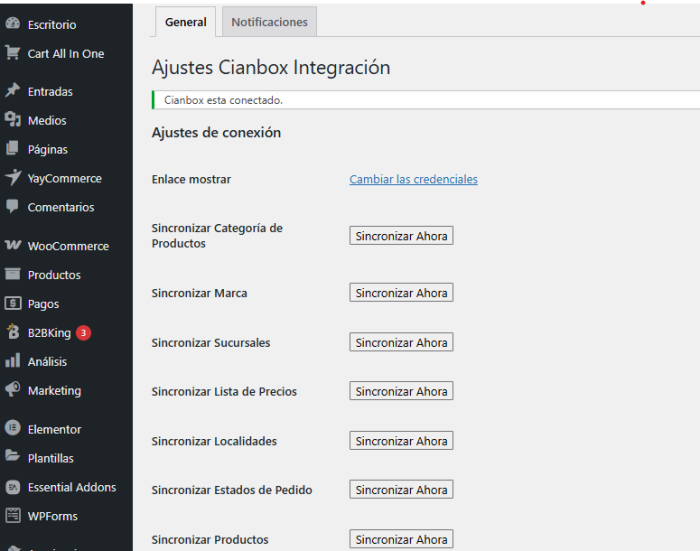Click the 'Enlace mostrar' label

click(191, 179)
